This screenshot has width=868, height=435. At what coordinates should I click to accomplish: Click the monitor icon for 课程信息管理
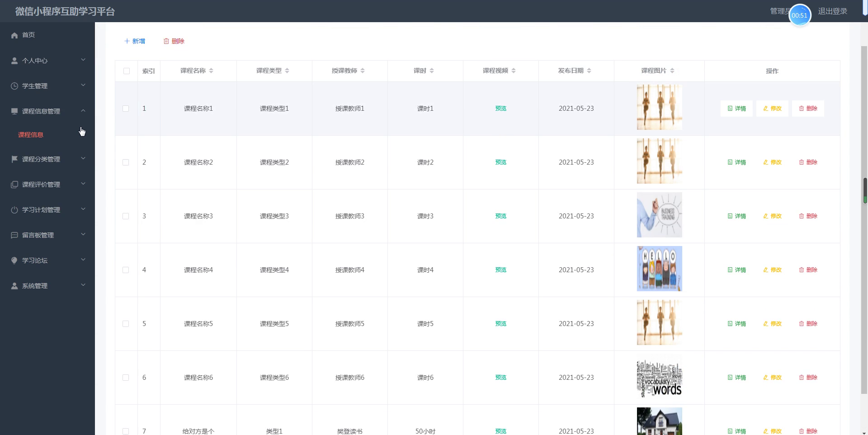tap(14, 111)
